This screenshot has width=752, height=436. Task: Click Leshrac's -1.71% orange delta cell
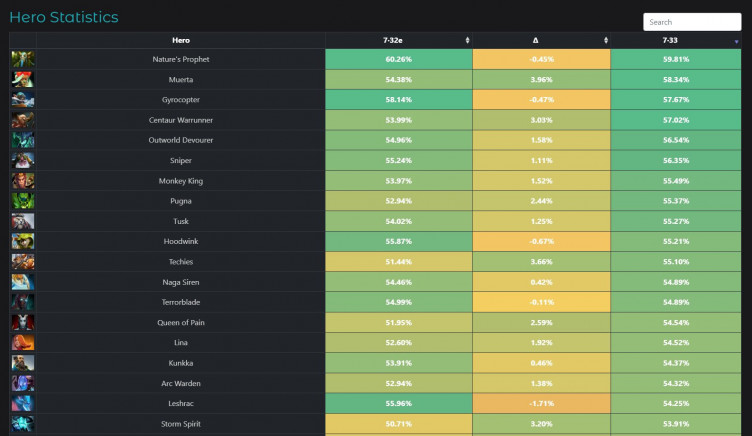541,404
